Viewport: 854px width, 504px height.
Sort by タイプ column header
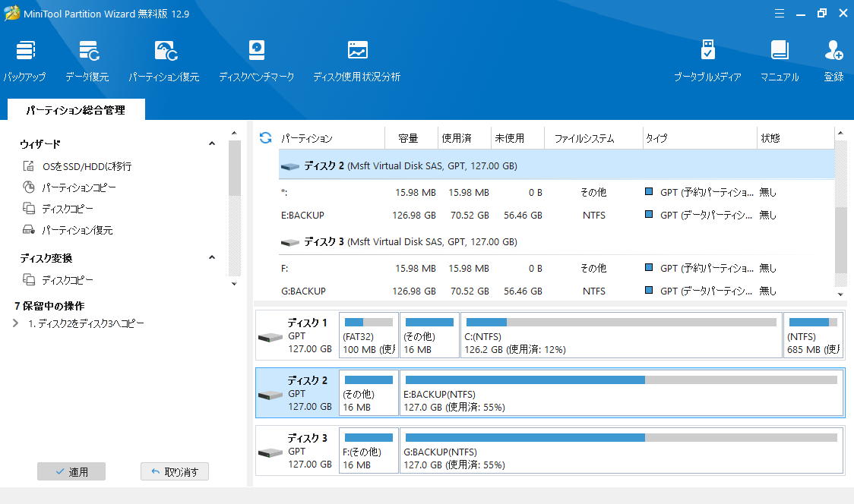pos(700,138)
